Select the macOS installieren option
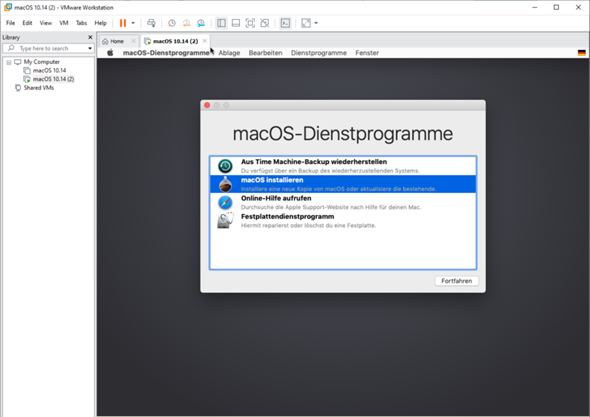 343,184
